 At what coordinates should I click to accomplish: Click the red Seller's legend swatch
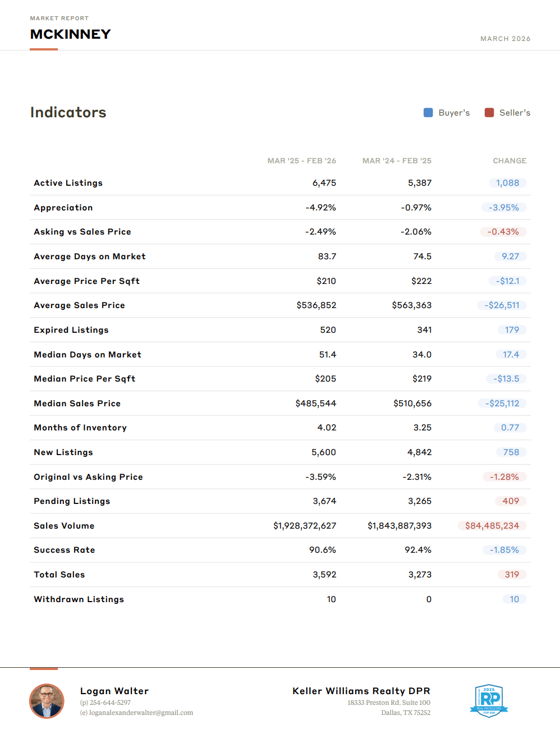click(x=489, y=113)
